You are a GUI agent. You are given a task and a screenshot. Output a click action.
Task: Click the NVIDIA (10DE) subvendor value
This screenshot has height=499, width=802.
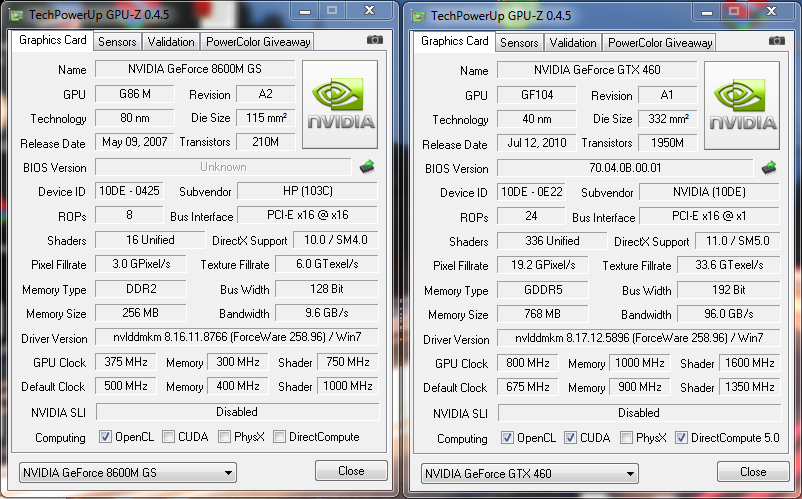pos(709,192)
